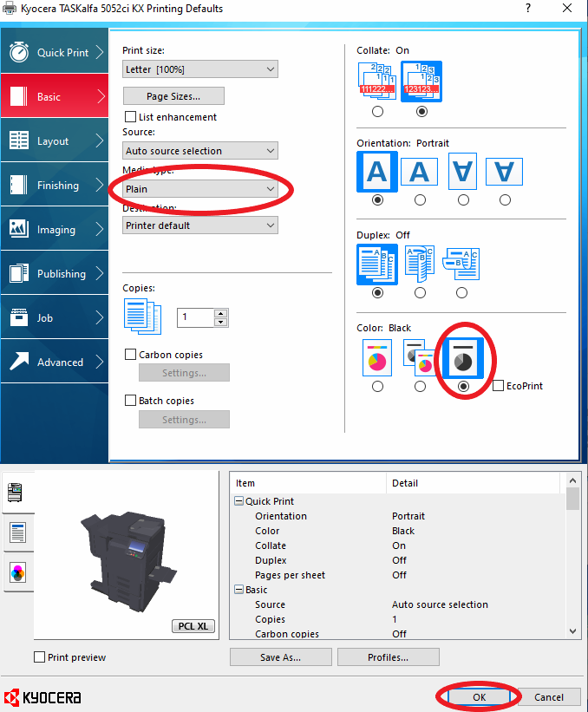Open the Job tab
This screenshot has width=588, height=712.
tap(55, 318)
